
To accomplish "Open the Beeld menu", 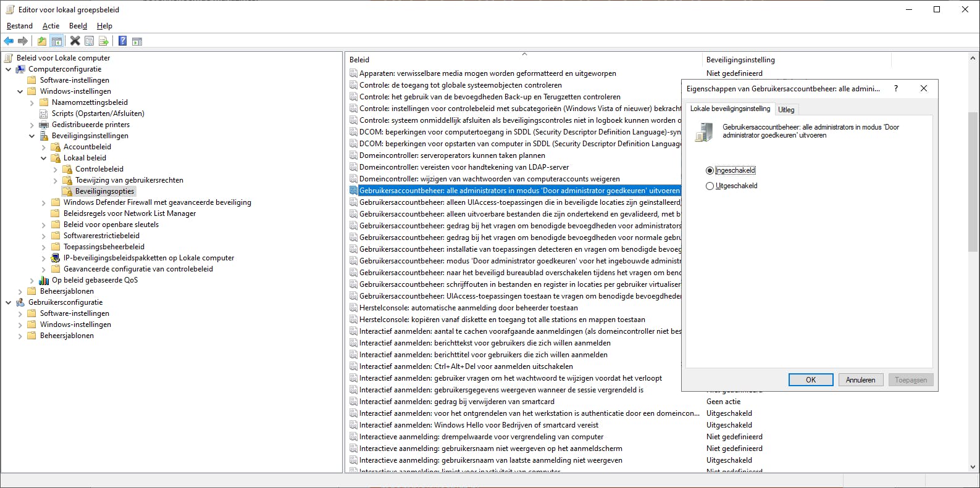I will (78, 26).
